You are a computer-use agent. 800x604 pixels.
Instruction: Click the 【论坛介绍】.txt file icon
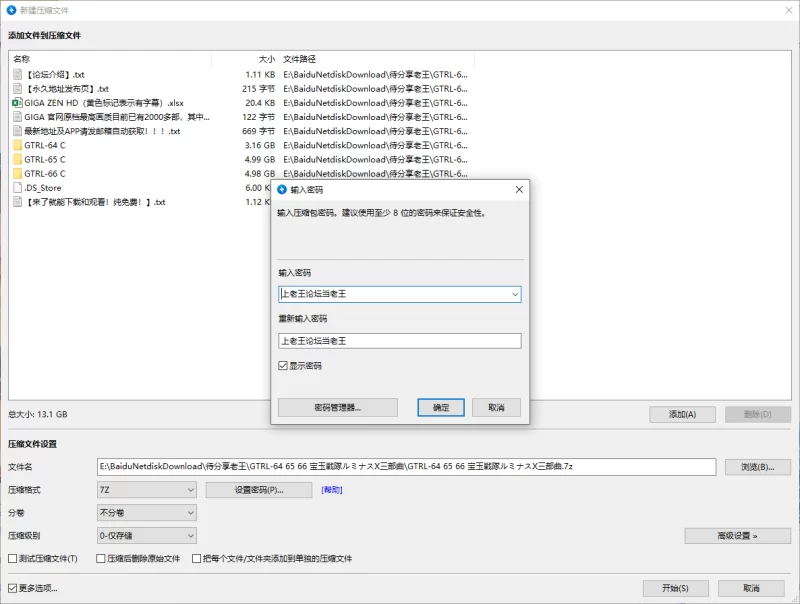[17, 74]
